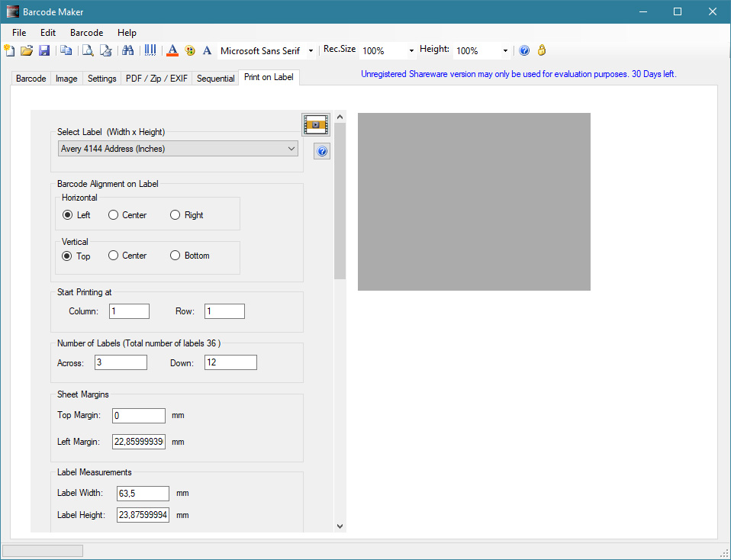This screenshot has width=731, height=560.
Task: Open the font name dropdown
Action: [311, 51]
